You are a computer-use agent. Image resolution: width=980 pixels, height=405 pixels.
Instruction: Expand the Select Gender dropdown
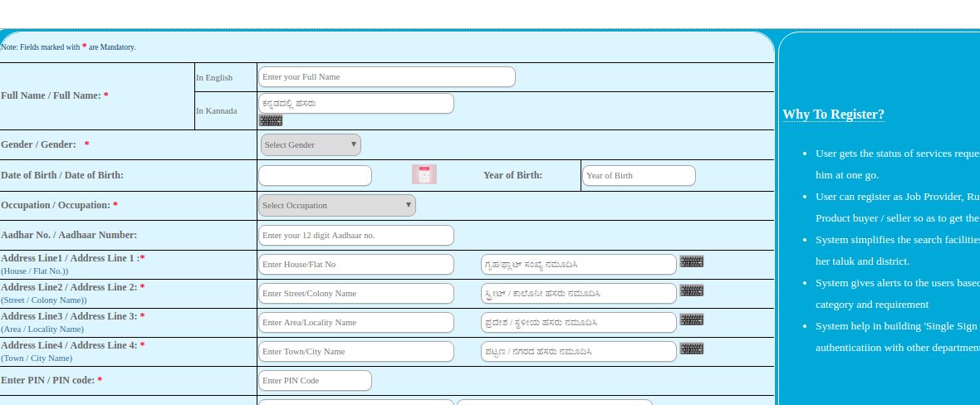(311, 145)
